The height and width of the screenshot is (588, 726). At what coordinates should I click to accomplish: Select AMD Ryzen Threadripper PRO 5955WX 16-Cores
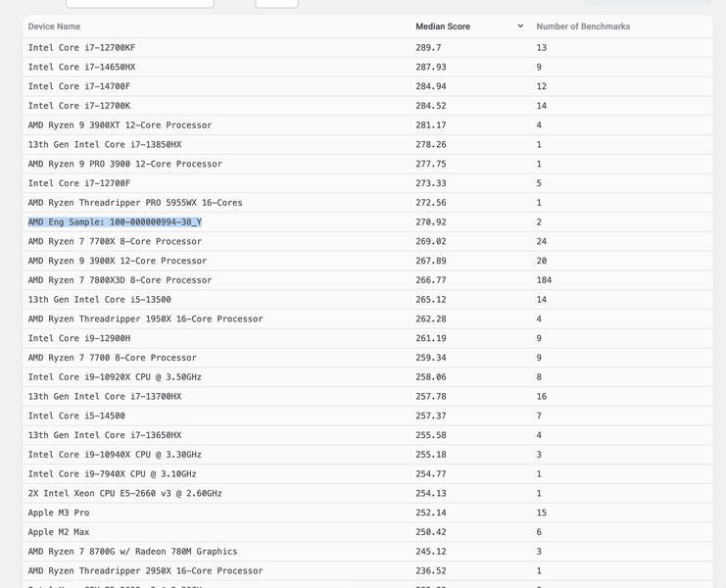135,203
